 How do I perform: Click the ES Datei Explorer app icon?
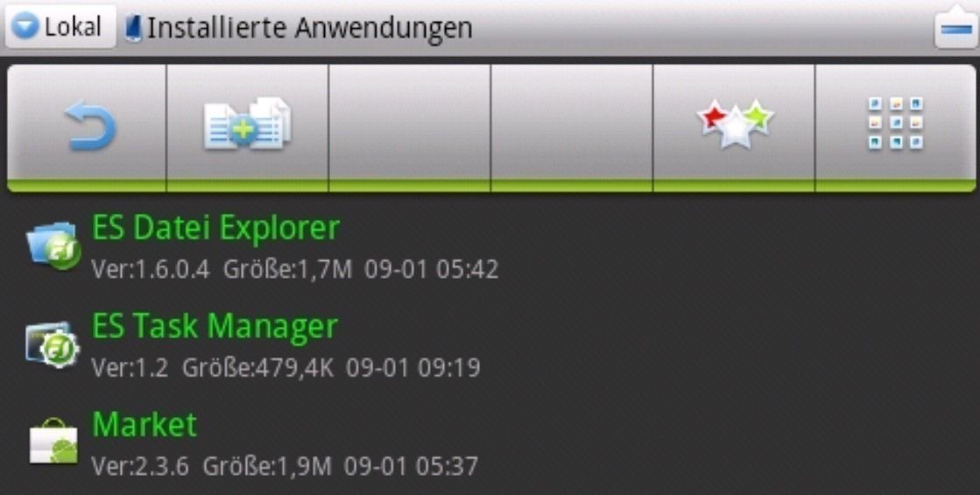(x=53, y=245)
